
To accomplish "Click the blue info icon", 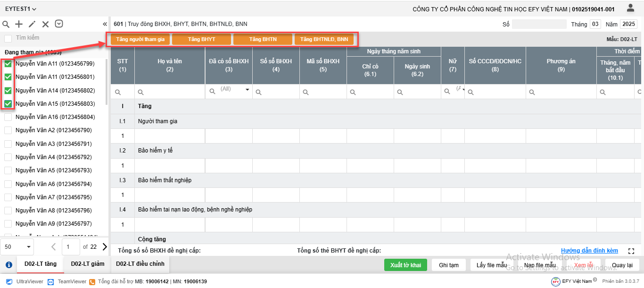I will click(8, 264).
